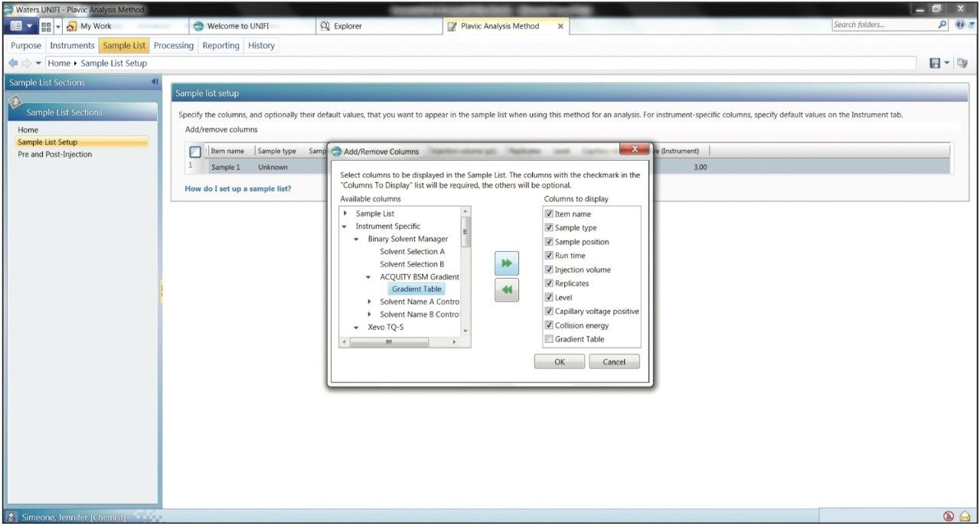Image resolution: width=980 pixels, height=526 pixels.
Task: Click the add/remove columns grid icon
Action: pyautogui.click(x=195, y=152)
